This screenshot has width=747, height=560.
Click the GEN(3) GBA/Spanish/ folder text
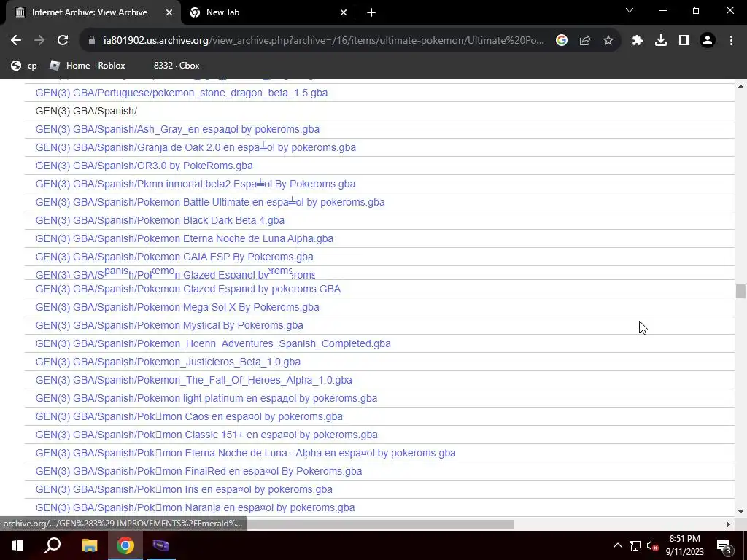tap(86, 111)
